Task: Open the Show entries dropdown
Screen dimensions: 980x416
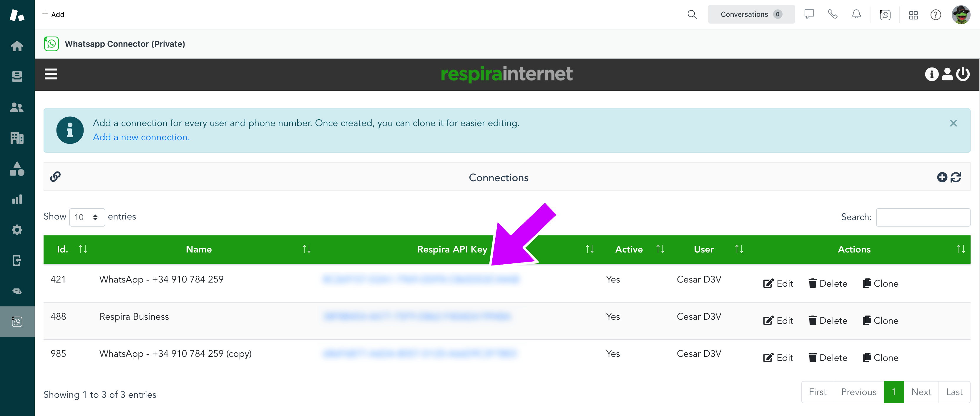Action: (87, 217)
